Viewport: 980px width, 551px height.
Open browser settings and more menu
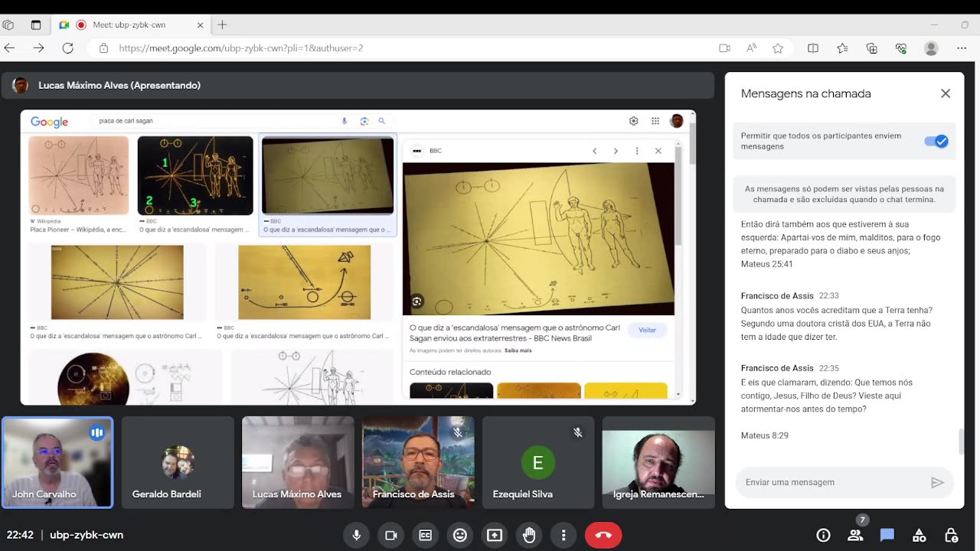click(962, 47)
